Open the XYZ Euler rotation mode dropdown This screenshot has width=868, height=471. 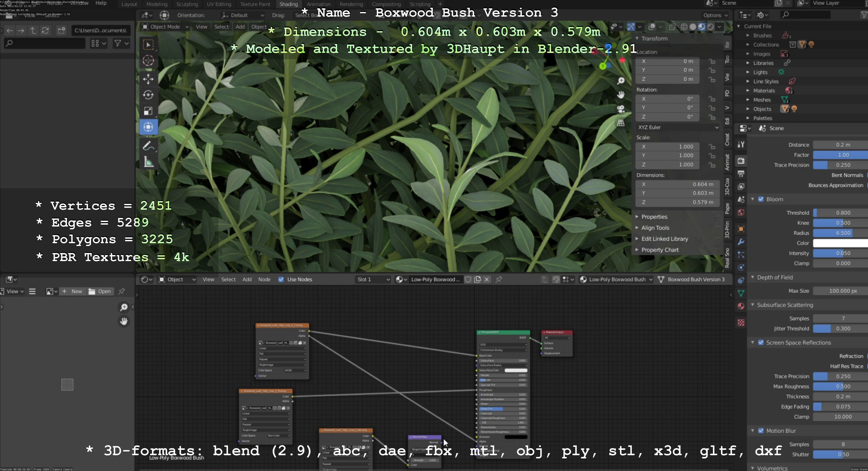tap(678, 127)
